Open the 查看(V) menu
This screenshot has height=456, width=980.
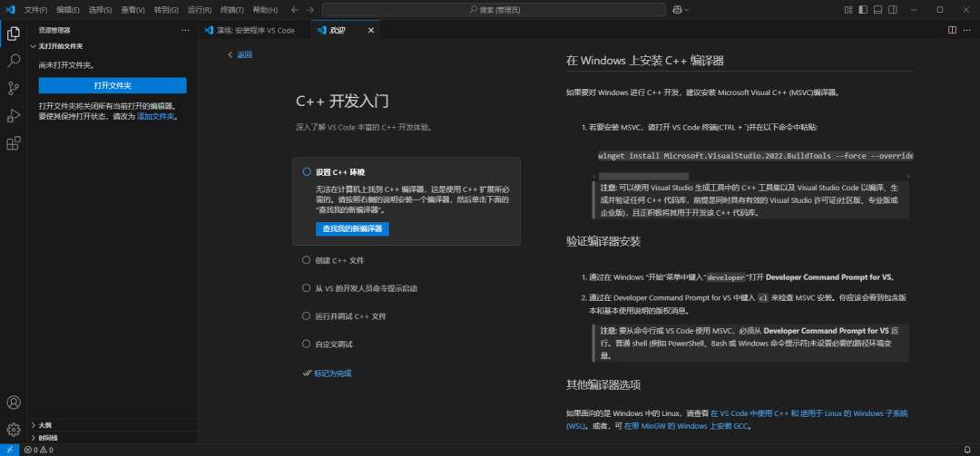[x=132, y=10]
